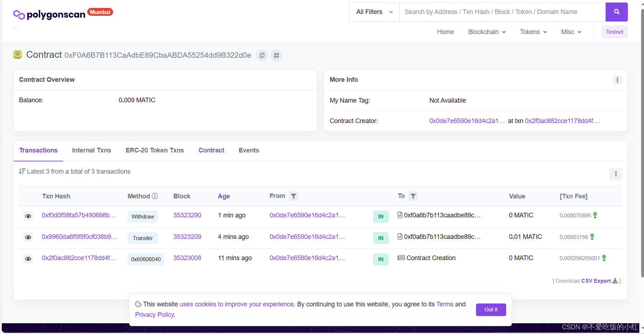
Task: Copy the contract address to clipboard
Action: coord(262,55)
